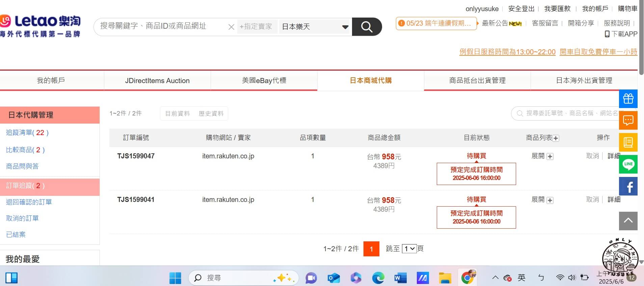Open 取消的訂單 in sidebar
The width and height of the screenshot is (644, 286).
pos(22,218)
